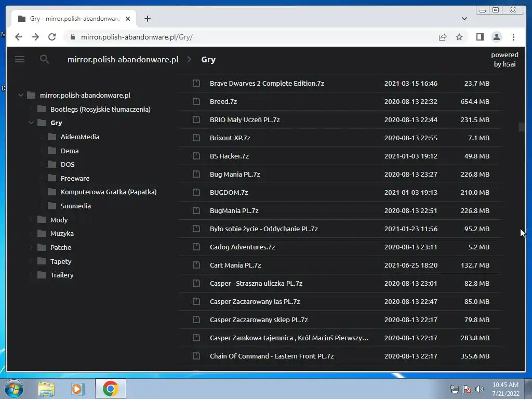Open a new tab with plus button
The image size is (532, 399).
[x=147, y=19]
